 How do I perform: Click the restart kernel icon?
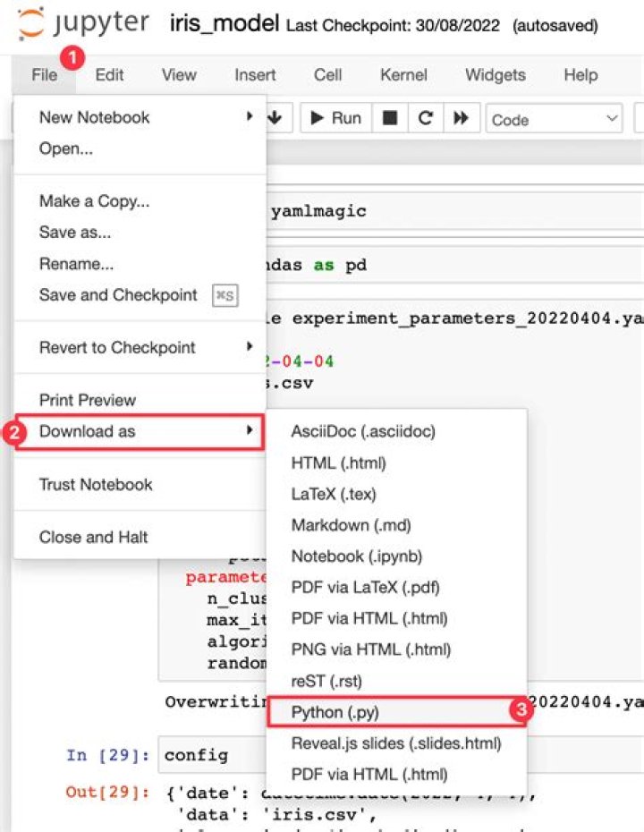(x=426, y=118)
